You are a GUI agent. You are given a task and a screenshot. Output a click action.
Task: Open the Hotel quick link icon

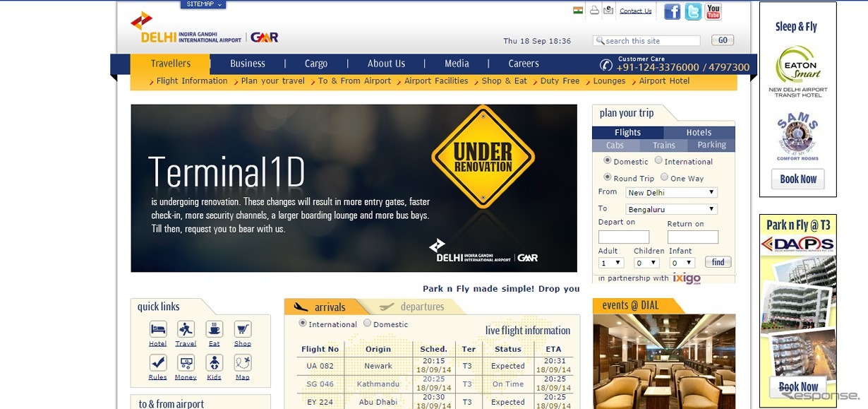click(158, 329)
